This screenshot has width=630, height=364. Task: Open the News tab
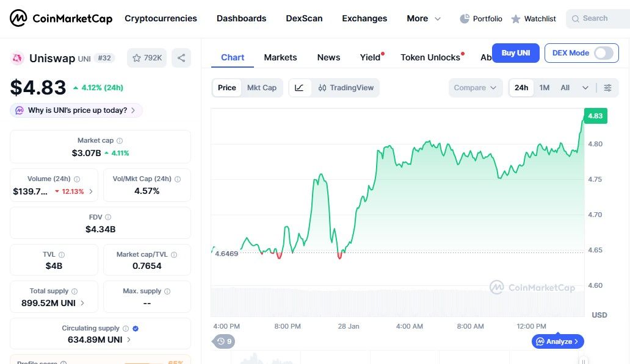pos(328,57)
